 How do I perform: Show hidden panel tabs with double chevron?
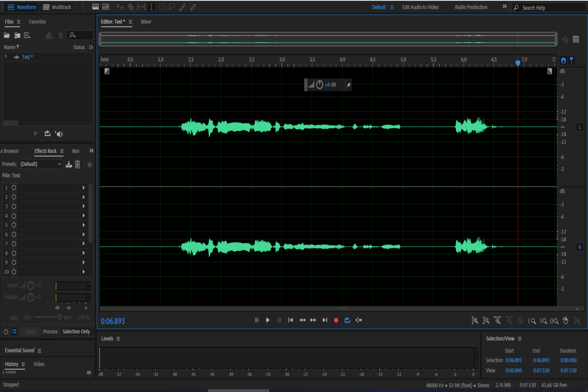tap(91, 151)
